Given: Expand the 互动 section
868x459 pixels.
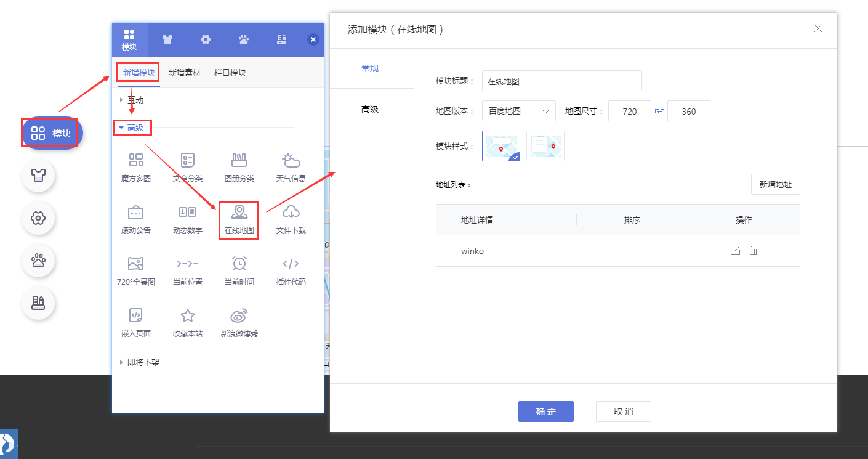Looking at the screenshot, I should pos(132,99).
